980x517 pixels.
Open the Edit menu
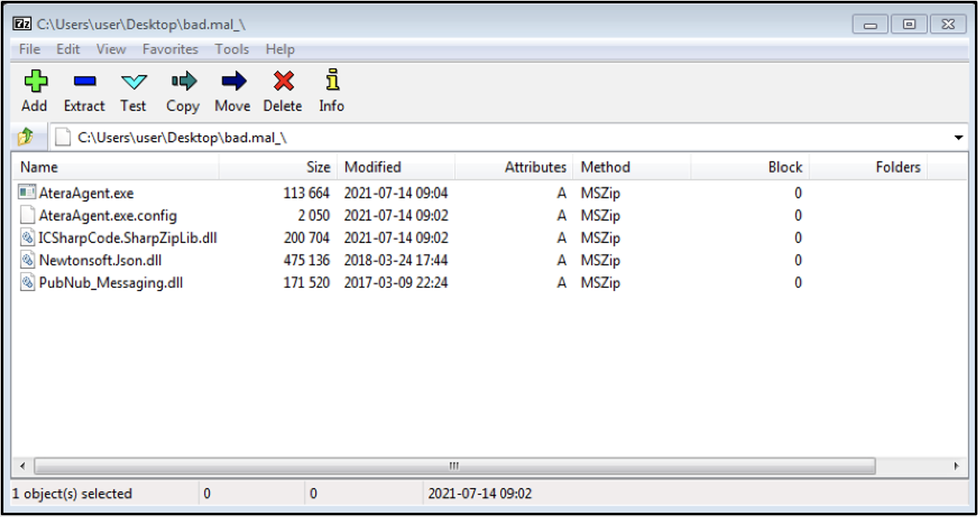click(x=69, y=50)
